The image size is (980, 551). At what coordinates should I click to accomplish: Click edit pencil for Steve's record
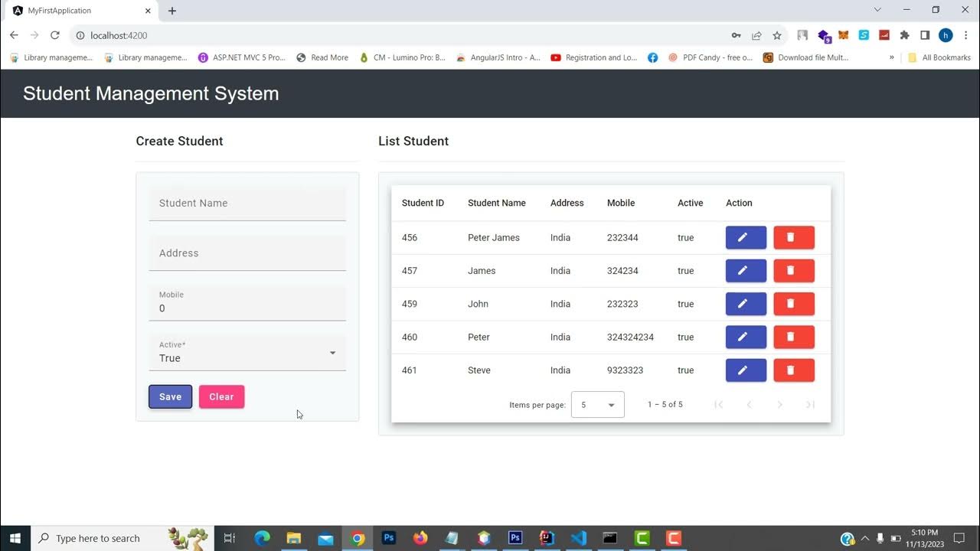[x=746, y=370]
